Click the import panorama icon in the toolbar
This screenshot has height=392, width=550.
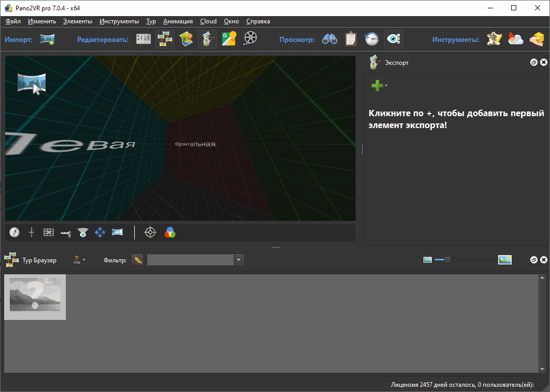(48, 39)
